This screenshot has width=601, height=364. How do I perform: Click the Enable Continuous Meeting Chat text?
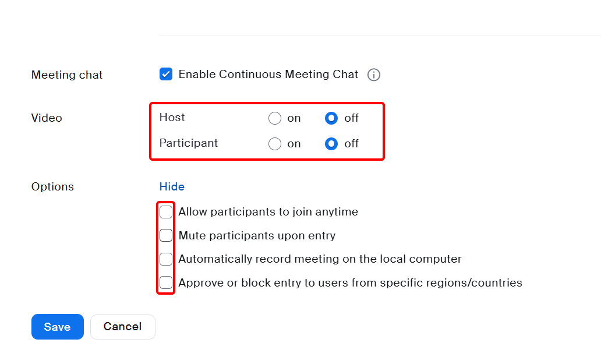pos(267,74)
